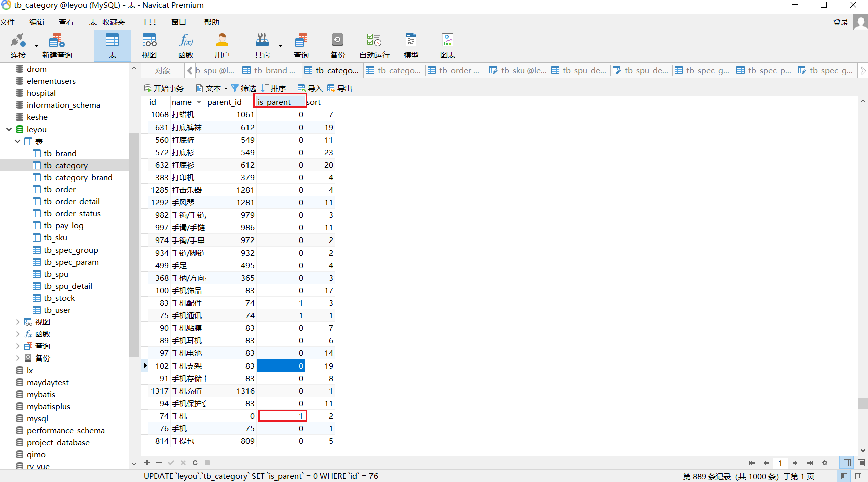Select the hospital database

[x=41, y=93]
